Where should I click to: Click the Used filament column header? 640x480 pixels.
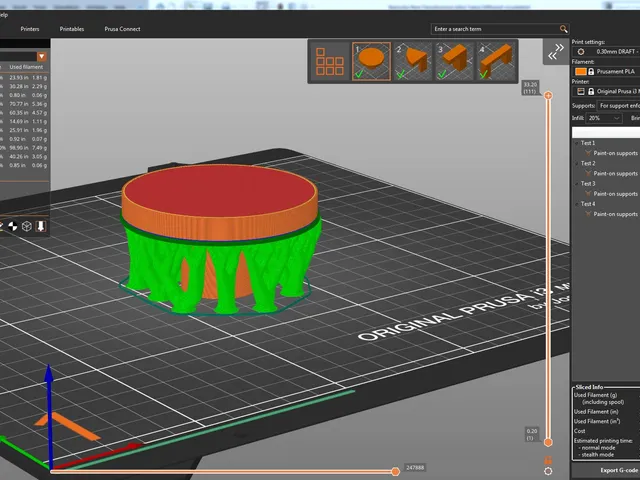coord(26,67)
